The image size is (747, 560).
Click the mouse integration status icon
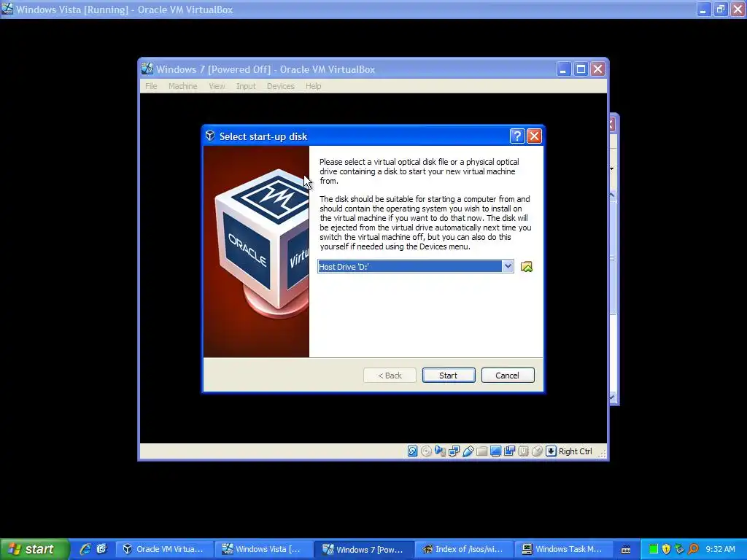click(537, 451)
